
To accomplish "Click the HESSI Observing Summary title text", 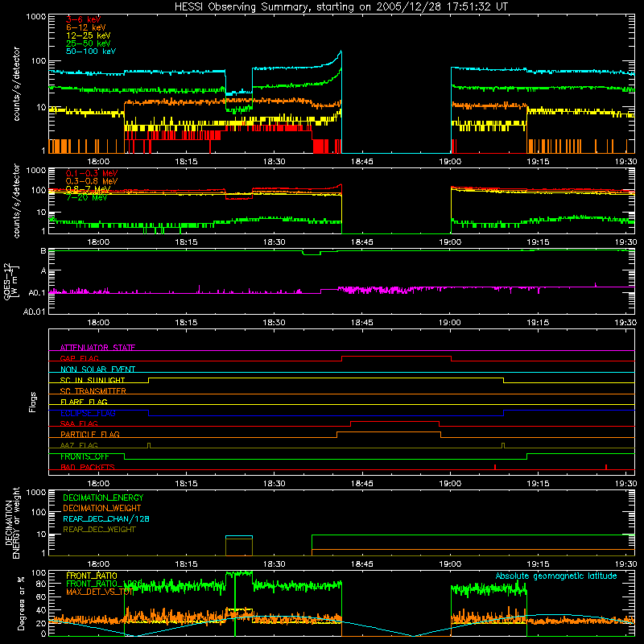I will pos(341,6).
